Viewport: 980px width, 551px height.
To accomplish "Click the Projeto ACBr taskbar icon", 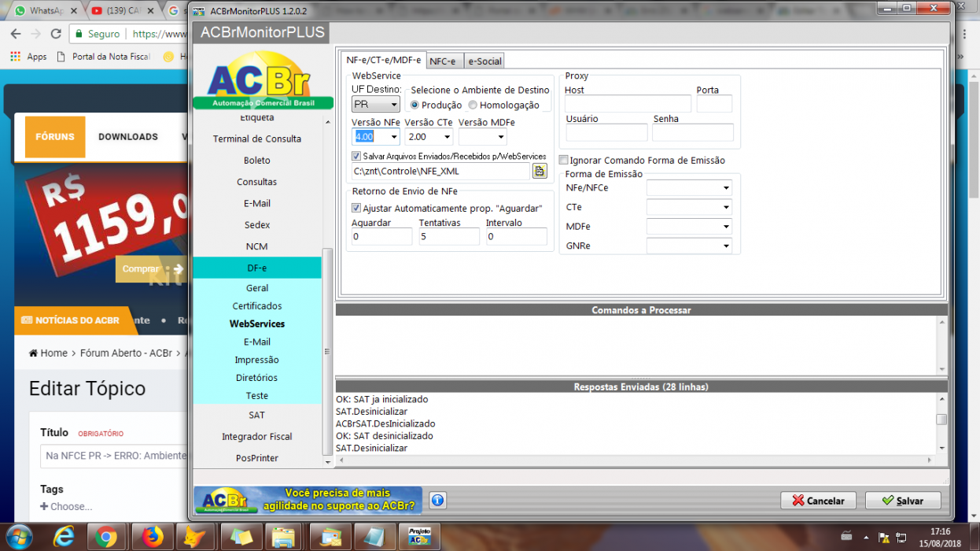I will coord(418,537).
